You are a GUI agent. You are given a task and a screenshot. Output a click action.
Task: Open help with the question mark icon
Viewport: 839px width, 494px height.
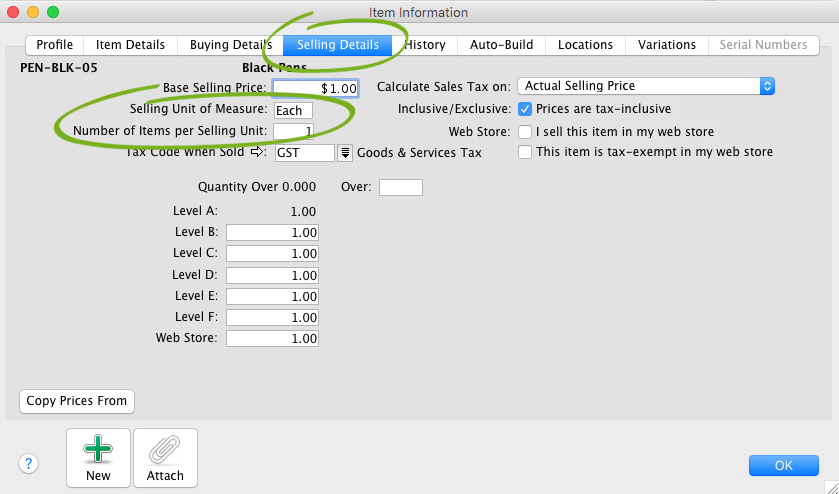(x=29, y=464)
